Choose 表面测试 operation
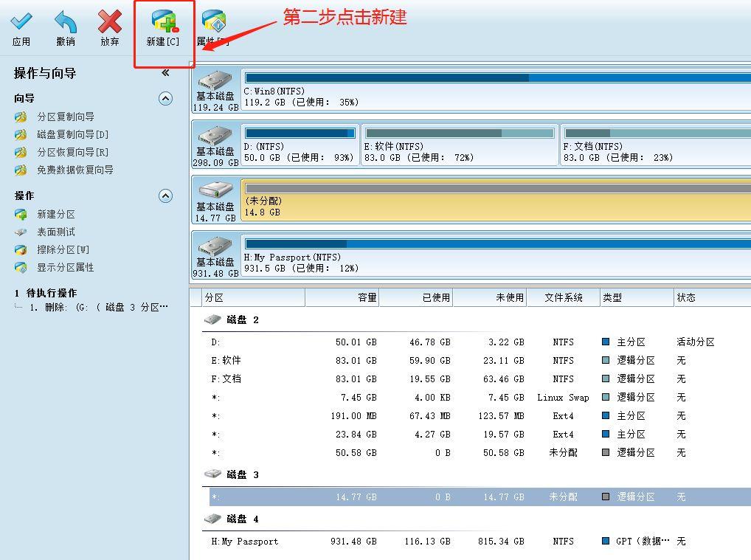Image resolution: width=751 pixels, height=560 pixels. coord(56,232)
